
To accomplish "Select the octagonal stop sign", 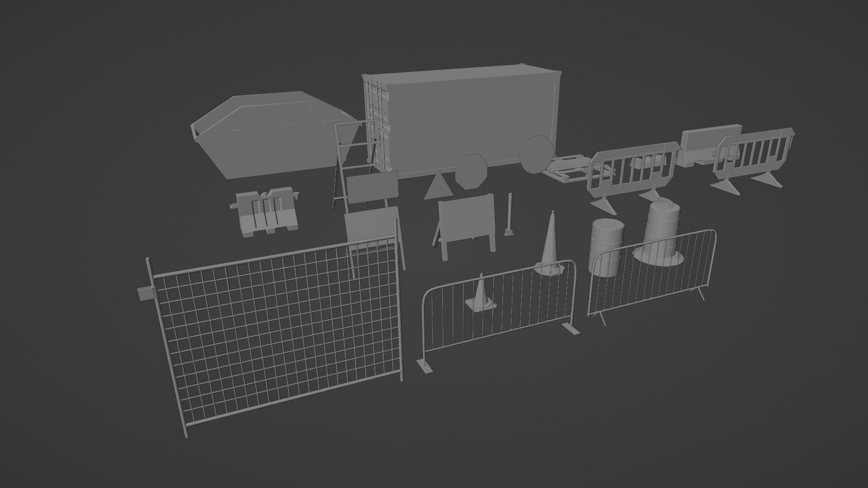I will (472, 172).
